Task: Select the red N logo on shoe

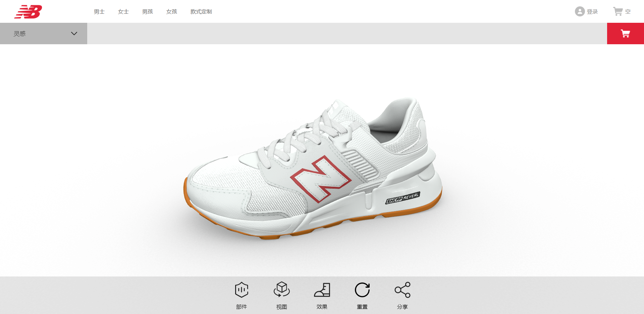Action: (x=321, y=179)
